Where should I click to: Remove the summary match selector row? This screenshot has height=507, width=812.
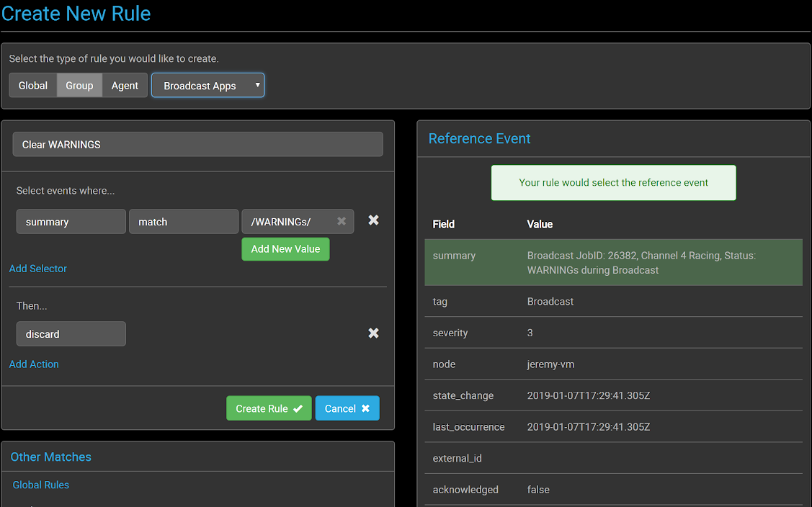tap(373, 220)
